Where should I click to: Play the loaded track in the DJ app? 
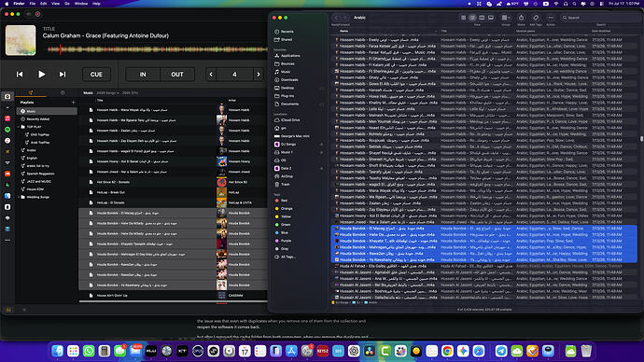(41, 75)
